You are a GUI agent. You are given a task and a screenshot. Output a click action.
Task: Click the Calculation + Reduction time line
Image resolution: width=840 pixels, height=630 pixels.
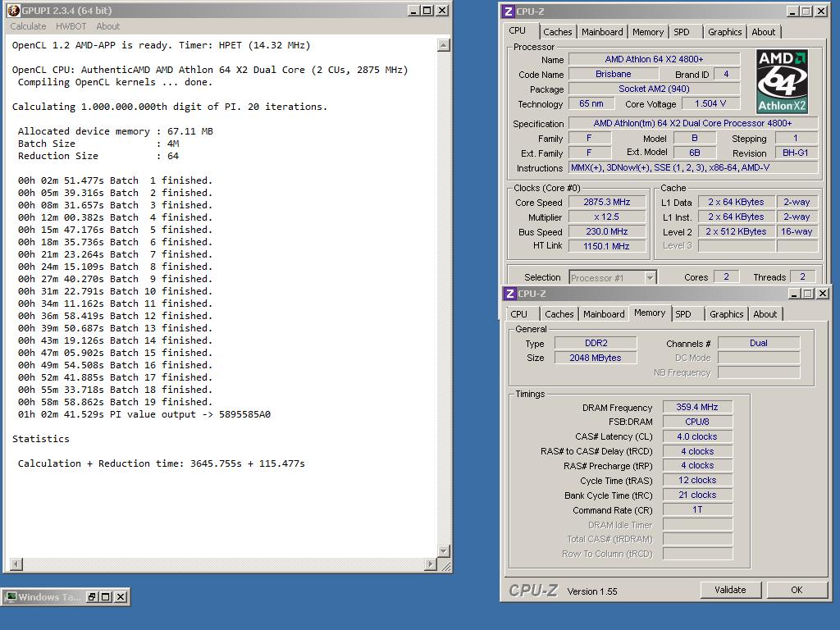point(162,464)
